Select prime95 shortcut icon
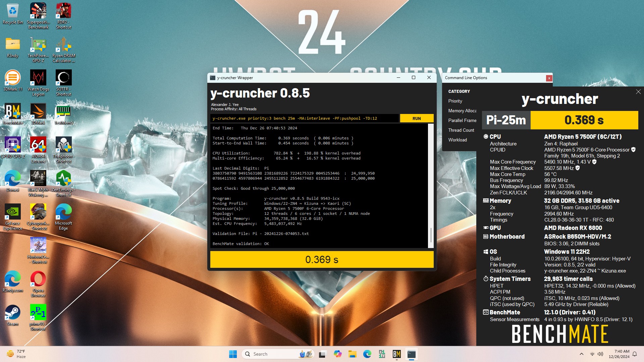 (x=38, y=317)
